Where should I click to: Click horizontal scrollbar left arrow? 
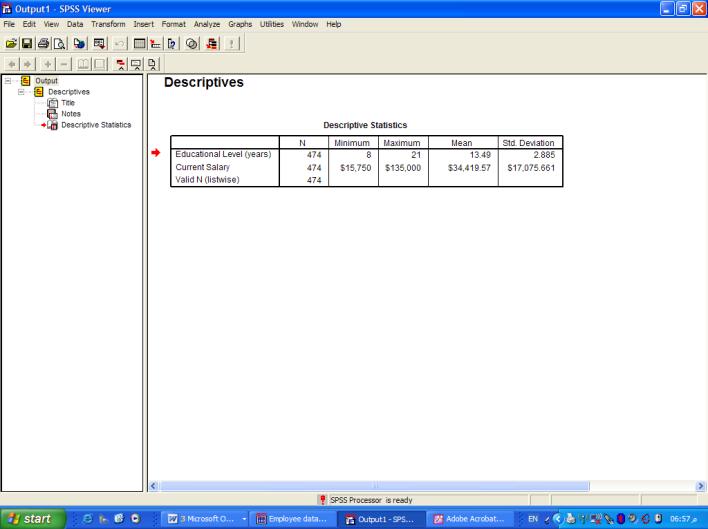pyautogui.click(x=153, y=486)
